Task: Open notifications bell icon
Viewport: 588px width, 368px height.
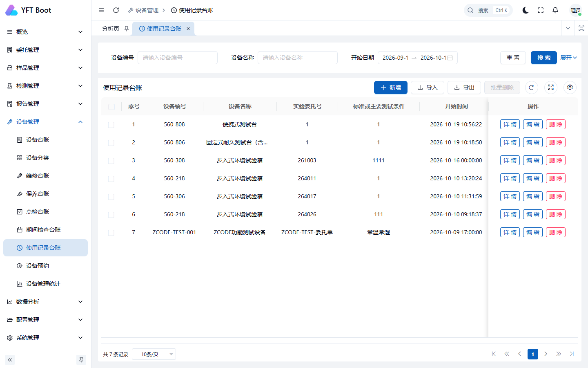Action: pyautogui.click(x=555, y=10)
